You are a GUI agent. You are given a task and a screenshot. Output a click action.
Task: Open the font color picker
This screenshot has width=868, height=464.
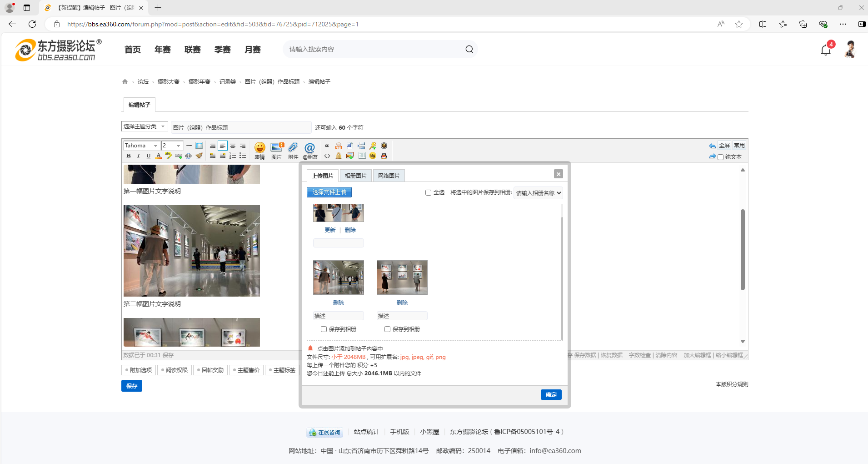[159, 156]
